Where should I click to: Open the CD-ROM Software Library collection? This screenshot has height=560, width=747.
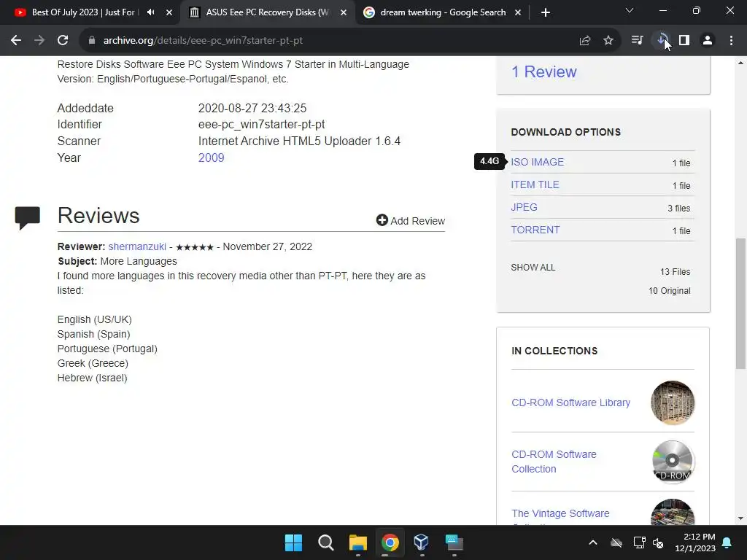(570, 402)
